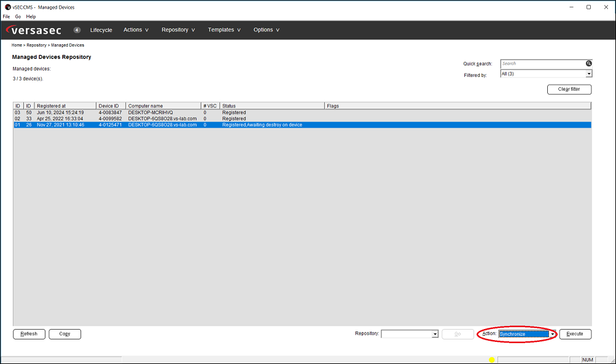Open the notification badge showing 4
Viewport: 616px width, 364px height.
tap(77, 30)
